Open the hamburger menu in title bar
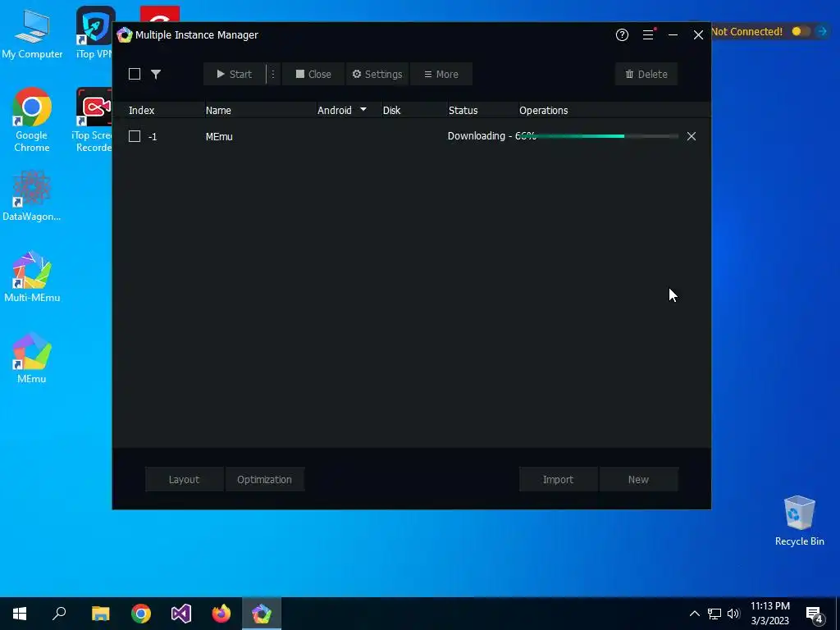The height and width of the screenshot is (630, 840). pos(648,34)
